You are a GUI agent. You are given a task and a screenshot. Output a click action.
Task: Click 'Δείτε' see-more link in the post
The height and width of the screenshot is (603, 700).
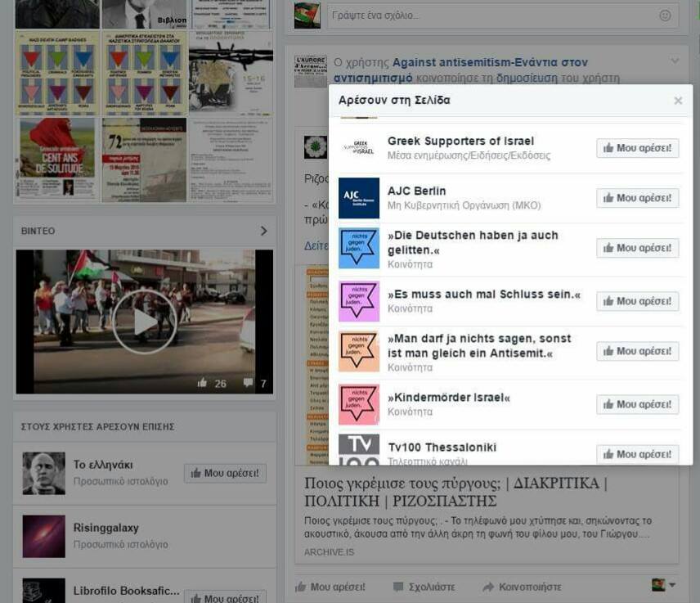click(316, 246)
